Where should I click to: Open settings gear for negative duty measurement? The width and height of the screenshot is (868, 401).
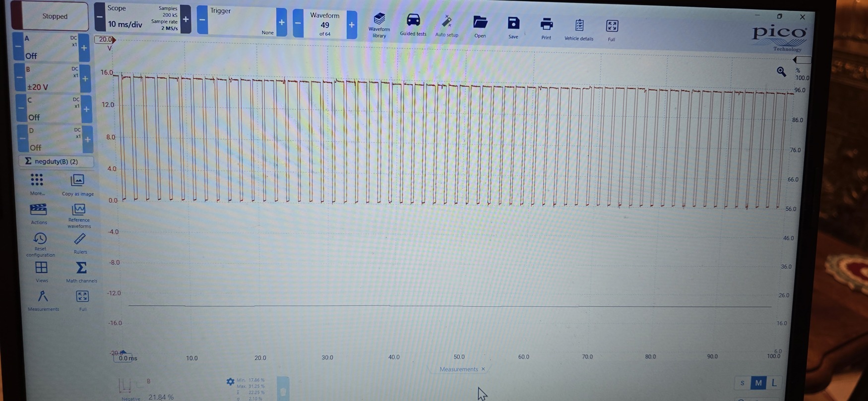pyautogui.click(x=230, y=382)
